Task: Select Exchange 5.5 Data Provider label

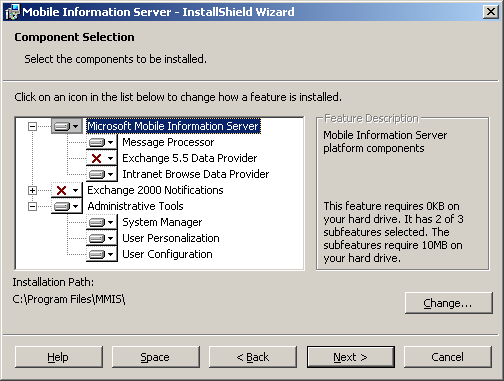Action: point(190,158)
